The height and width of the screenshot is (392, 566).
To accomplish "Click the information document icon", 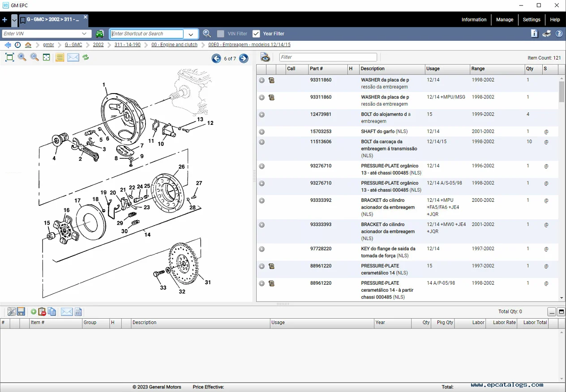I will (x=534, y=34).
